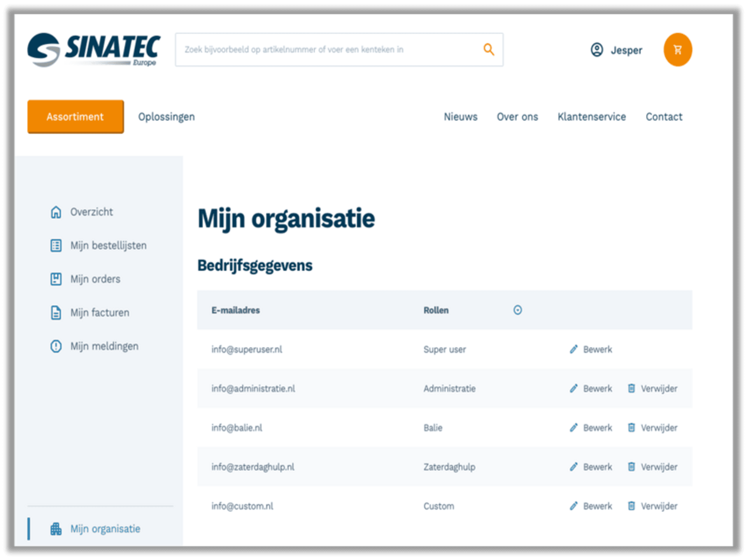Click Verwijder for the Custom user
This screenshot has height=560, width=747.
coord(659,506)
